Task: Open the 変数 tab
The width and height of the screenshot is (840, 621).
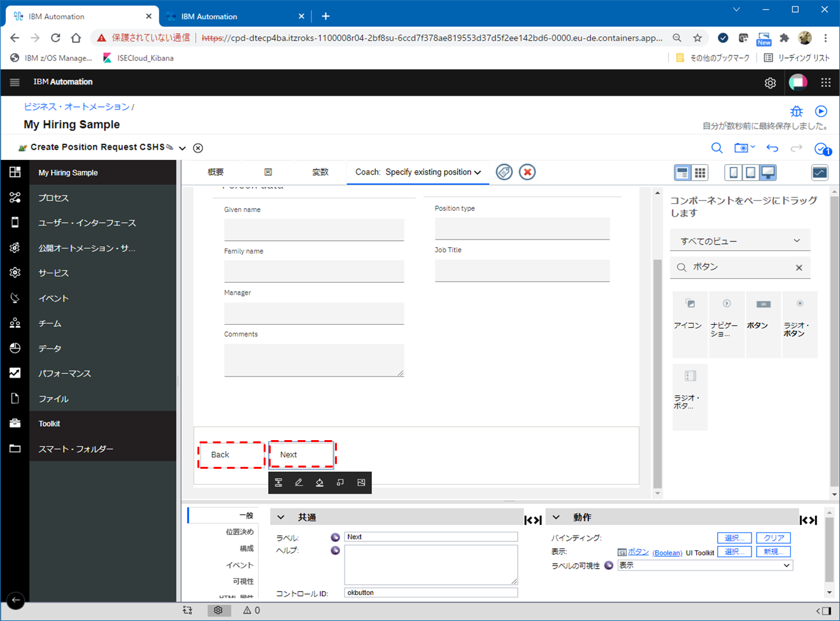Action: (320, 172)
